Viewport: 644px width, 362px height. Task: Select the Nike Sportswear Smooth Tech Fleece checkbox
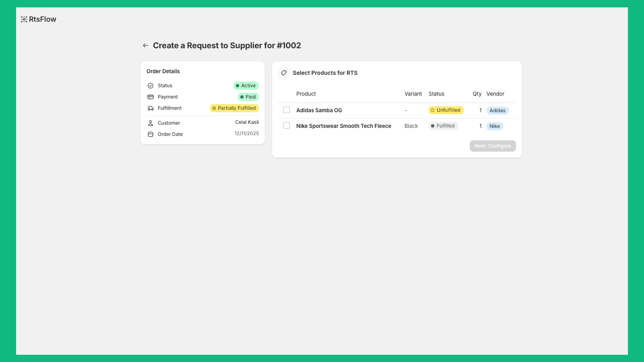click(x=287, y=126)
